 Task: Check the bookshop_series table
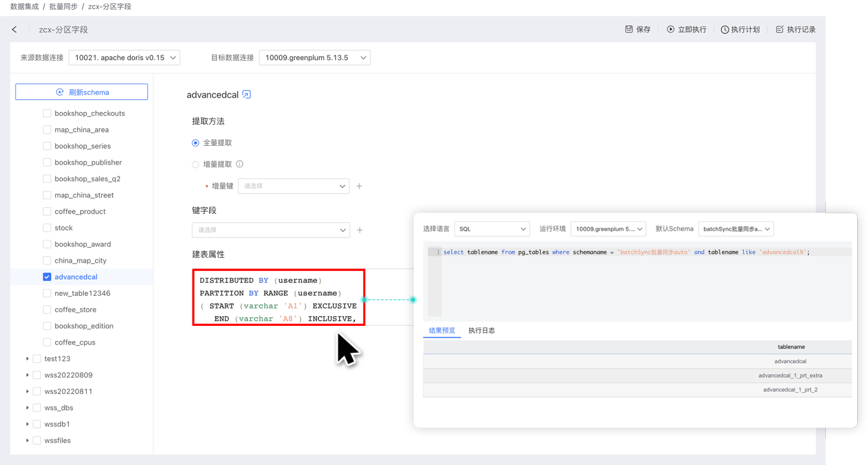pyautogui.click(x=47, y=146)
